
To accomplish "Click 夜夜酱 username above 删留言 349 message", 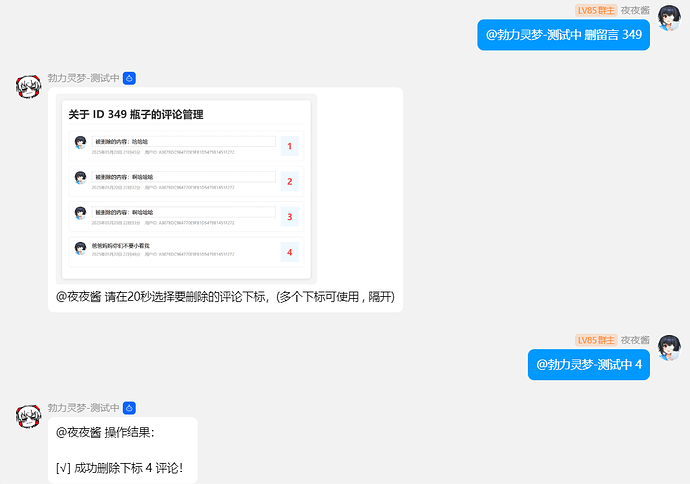I will (x=635, y=10).
